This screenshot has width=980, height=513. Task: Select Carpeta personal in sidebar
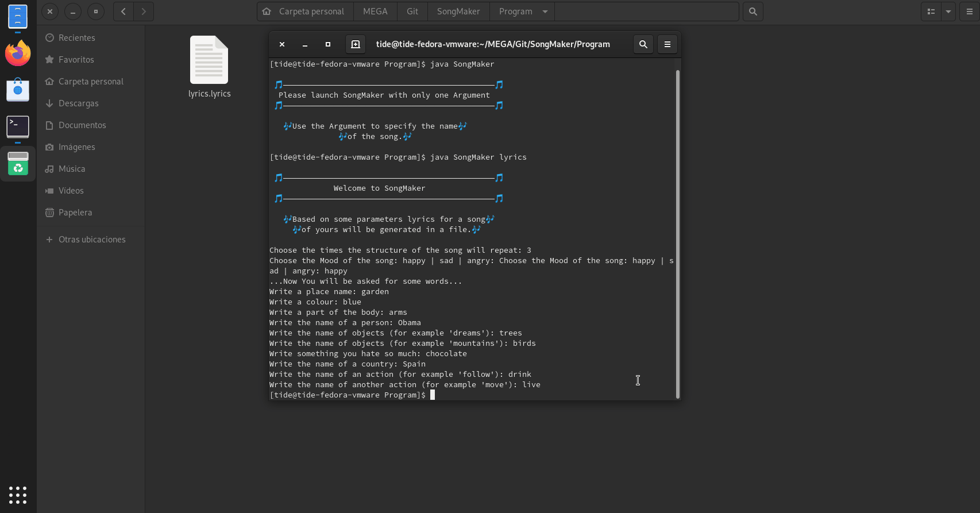click(91, 82)
